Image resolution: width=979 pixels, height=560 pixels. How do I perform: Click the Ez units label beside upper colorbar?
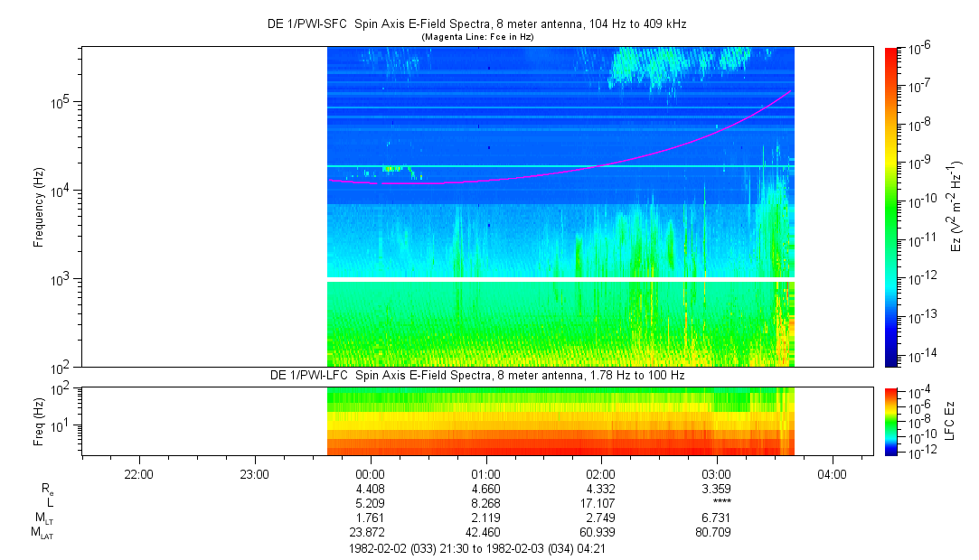tap(956, 206)
